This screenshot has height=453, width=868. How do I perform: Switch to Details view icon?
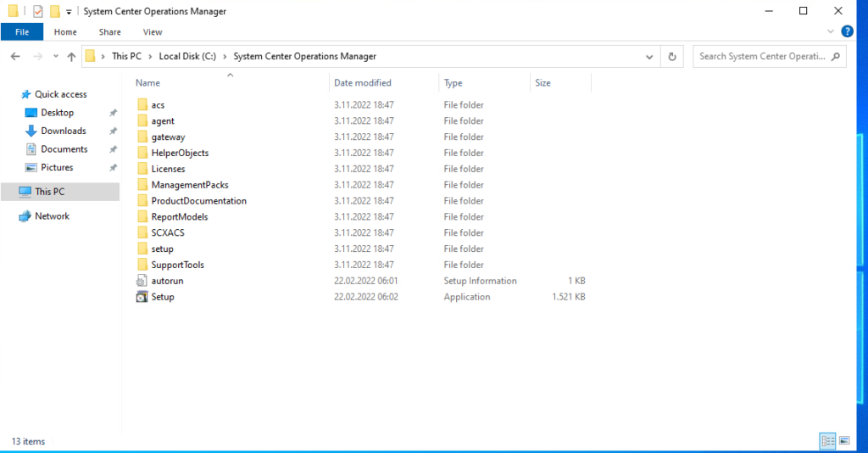828,441
